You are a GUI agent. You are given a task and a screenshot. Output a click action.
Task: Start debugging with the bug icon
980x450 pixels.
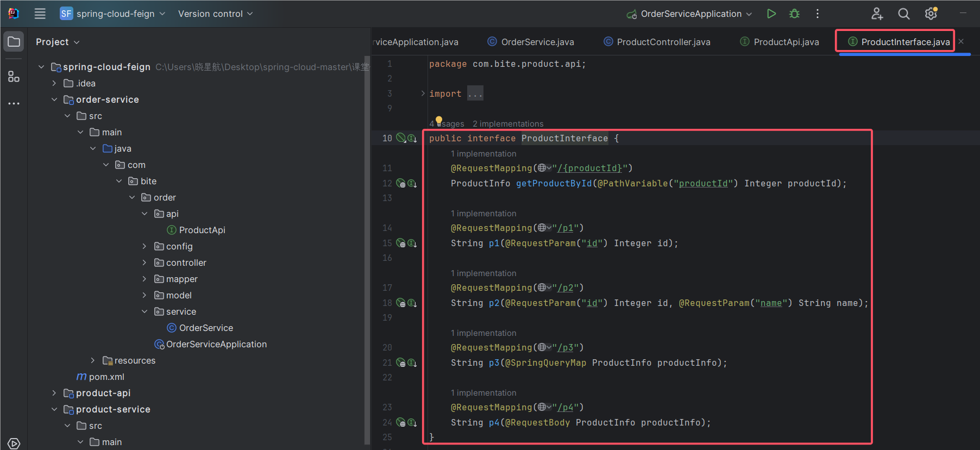point(794,14)
